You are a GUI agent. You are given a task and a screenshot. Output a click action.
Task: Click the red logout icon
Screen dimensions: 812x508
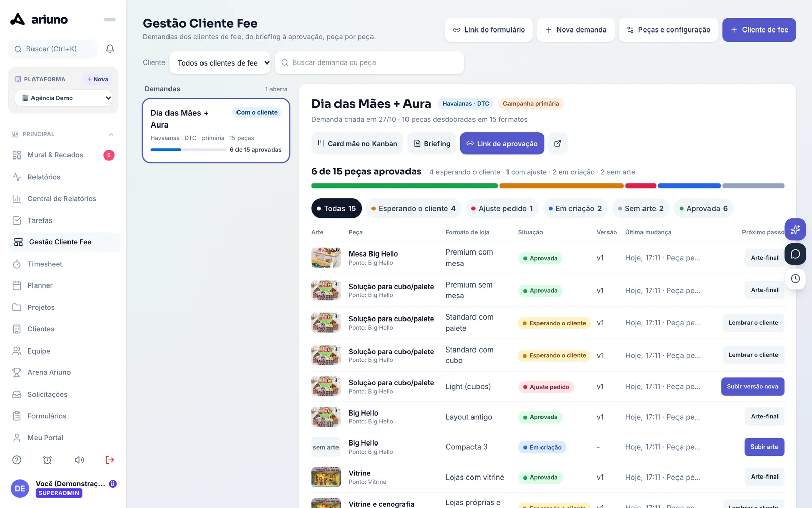[x=110, y=460]
